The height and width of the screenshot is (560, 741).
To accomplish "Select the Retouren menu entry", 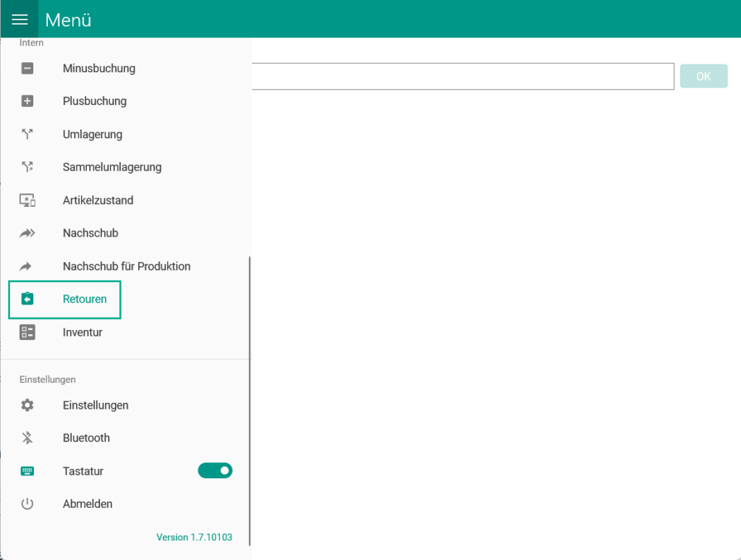I will coord(85,299).
